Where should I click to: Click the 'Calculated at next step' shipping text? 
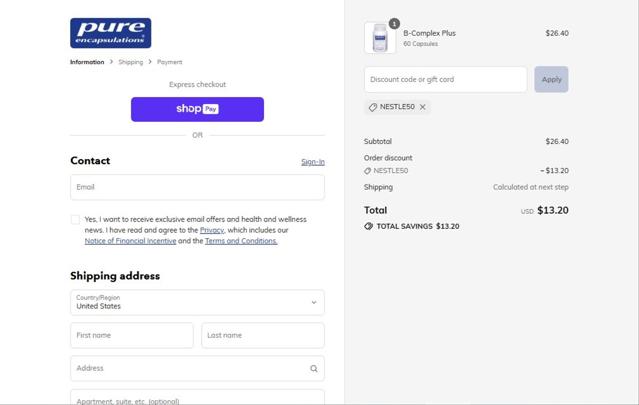(531, 187)
